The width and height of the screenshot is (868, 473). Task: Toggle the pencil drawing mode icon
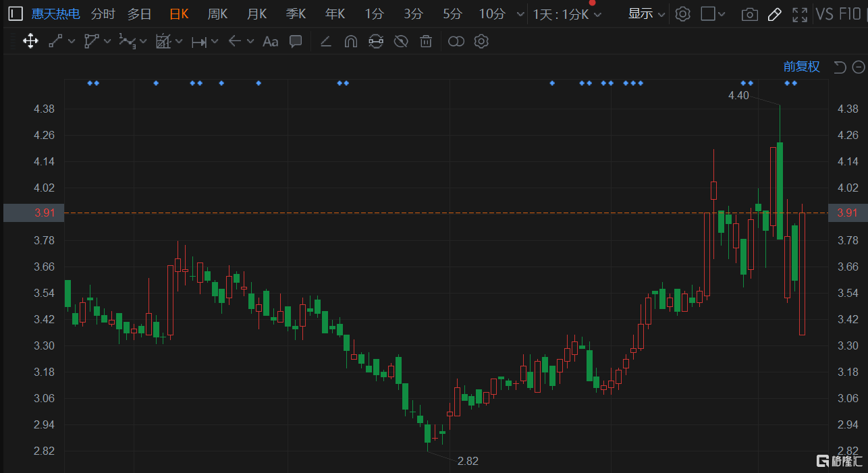pyautogui.click(x=775, y=14)
